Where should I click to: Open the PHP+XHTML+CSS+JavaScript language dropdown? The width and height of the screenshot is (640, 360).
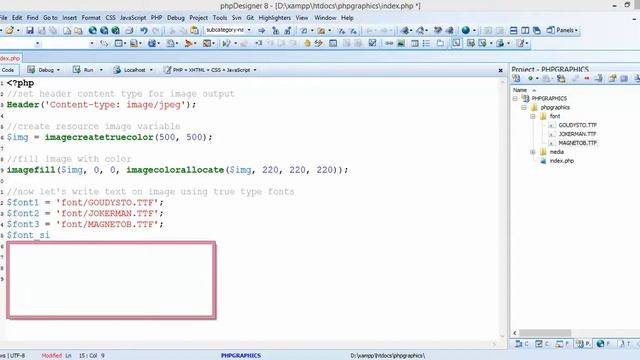[210, 70]
